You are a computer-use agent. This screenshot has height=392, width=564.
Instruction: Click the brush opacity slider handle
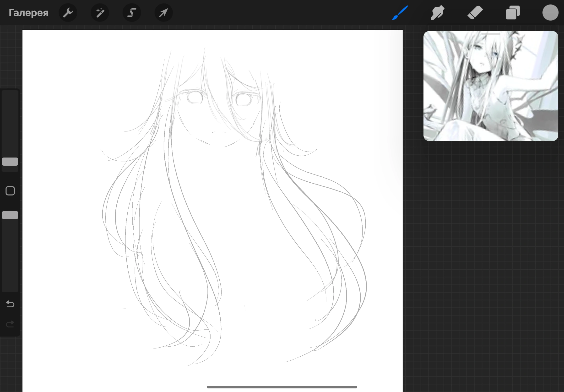click(10, 215)
